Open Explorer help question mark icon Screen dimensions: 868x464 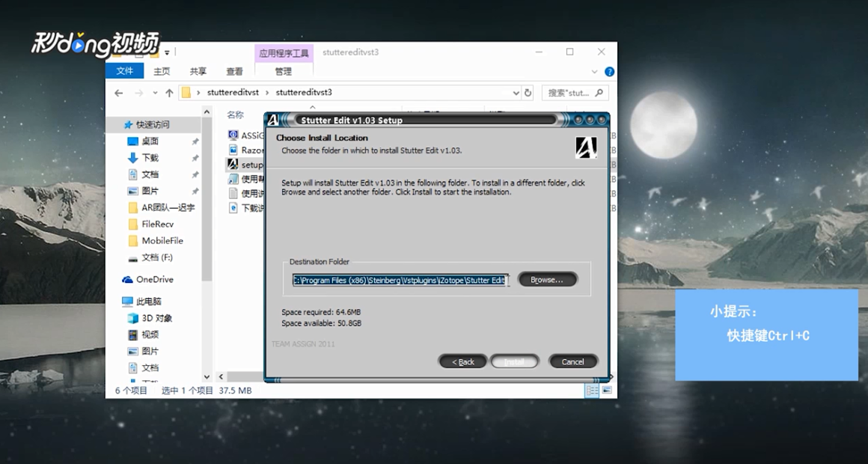[x=610, y=71]
